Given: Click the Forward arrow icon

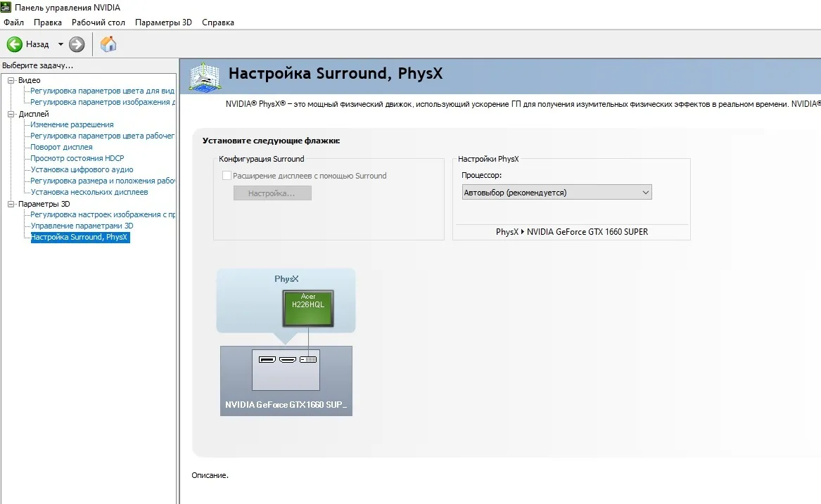Looking at the screenshot, I should (x=77, y=44).
